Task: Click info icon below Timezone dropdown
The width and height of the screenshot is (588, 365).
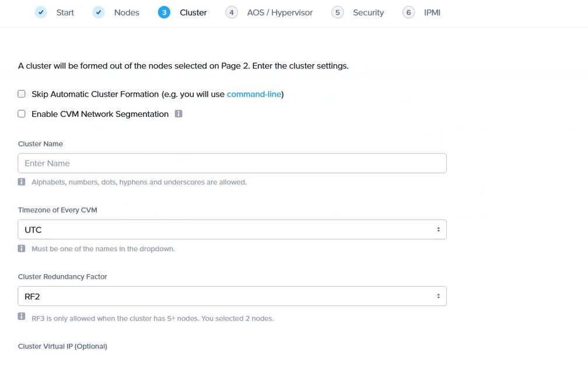Action: pos(22,249)
